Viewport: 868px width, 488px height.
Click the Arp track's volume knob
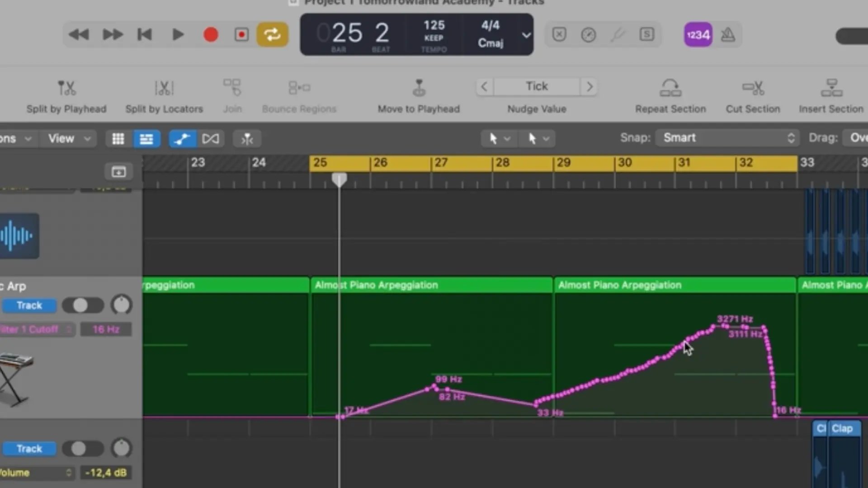[x=121, y=305]
